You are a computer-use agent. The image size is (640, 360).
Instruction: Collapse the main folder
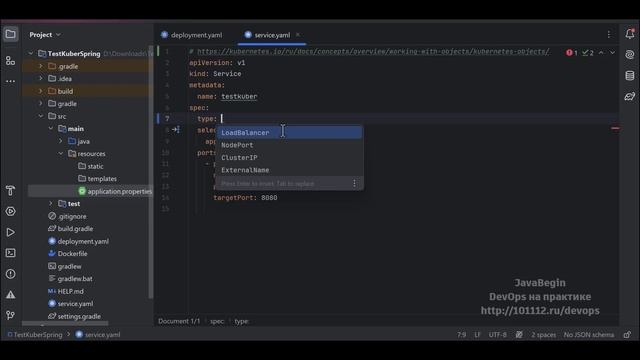point(51,129)
